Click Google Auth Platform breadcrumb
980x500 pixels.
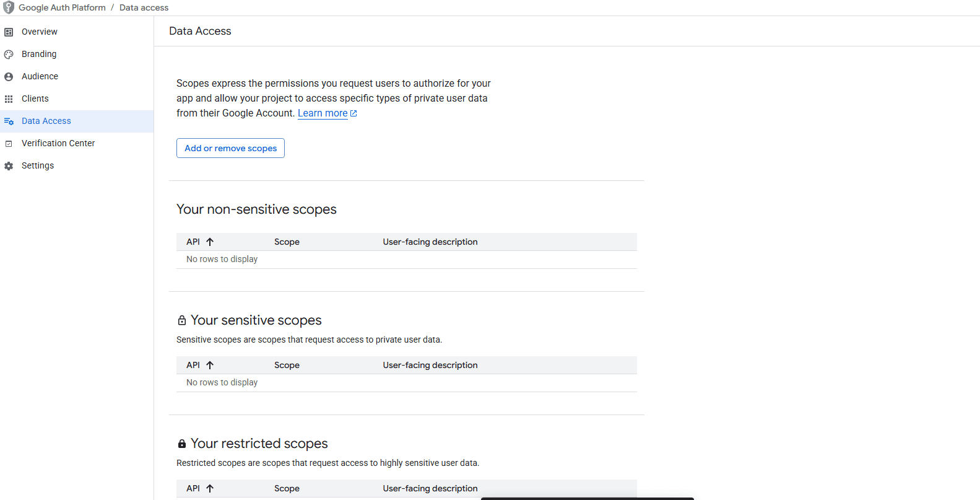[x=62, y=7]
